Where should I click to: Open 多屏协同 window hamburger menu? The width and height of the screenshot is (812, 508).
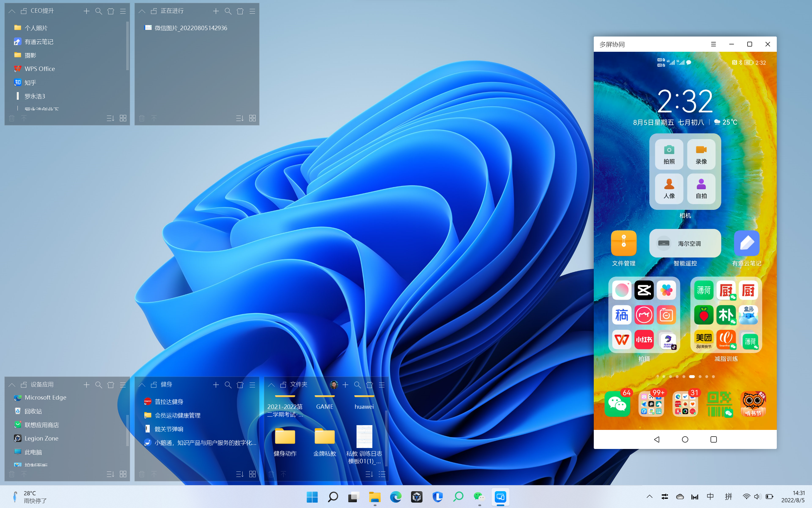click(x=713, y=44)
